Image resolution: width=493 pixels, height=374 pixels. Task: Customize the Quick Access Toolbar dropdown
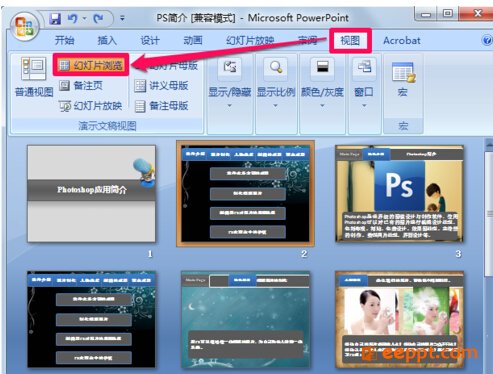[x=122, y=18]
